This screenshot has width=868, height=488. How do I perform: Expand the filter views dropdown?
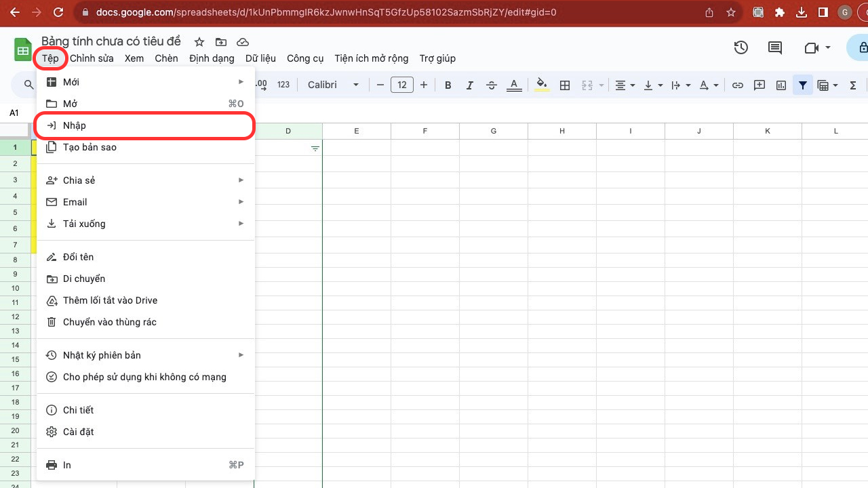[835, 85]
